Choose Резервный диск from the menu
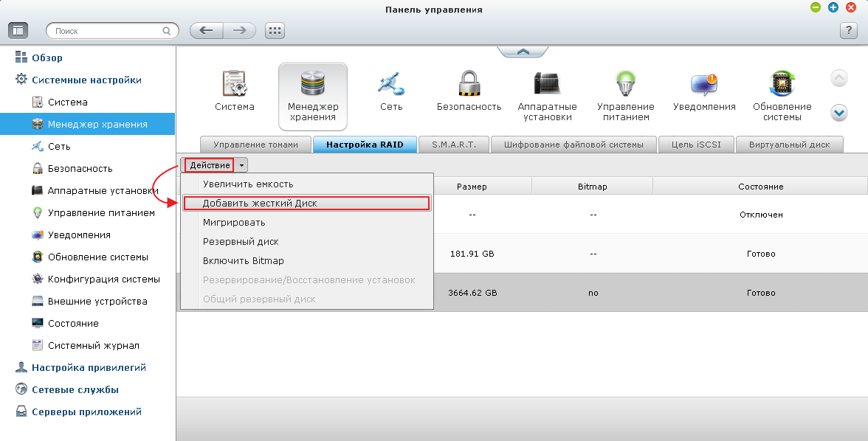 pyautogui.click(x=307, y=242)
